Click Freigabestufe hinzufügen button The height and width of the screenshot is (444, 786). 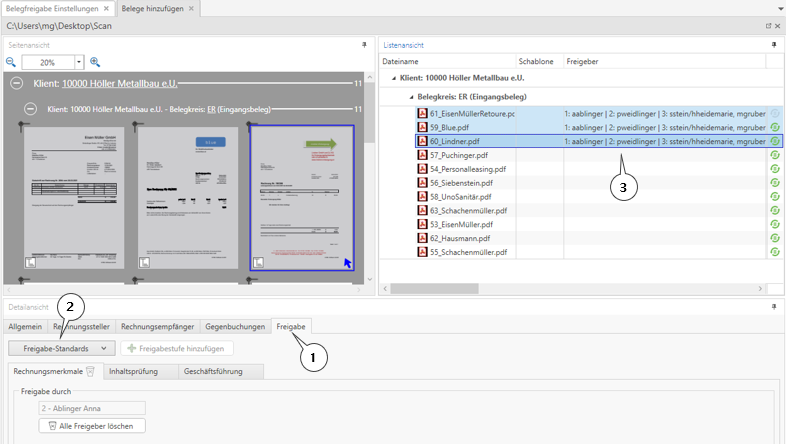[x=176, y=348]
